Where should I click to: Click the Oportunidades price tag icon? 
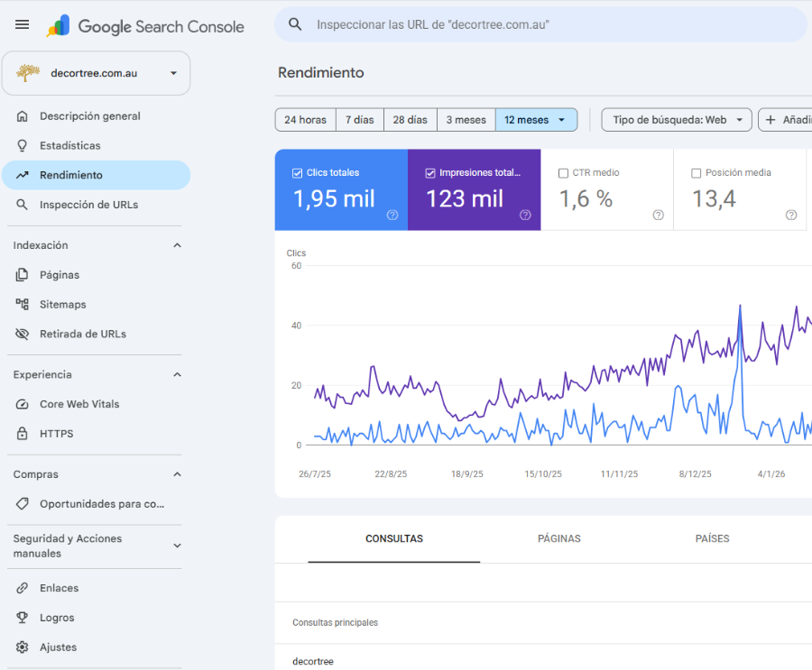coord(23,504)
